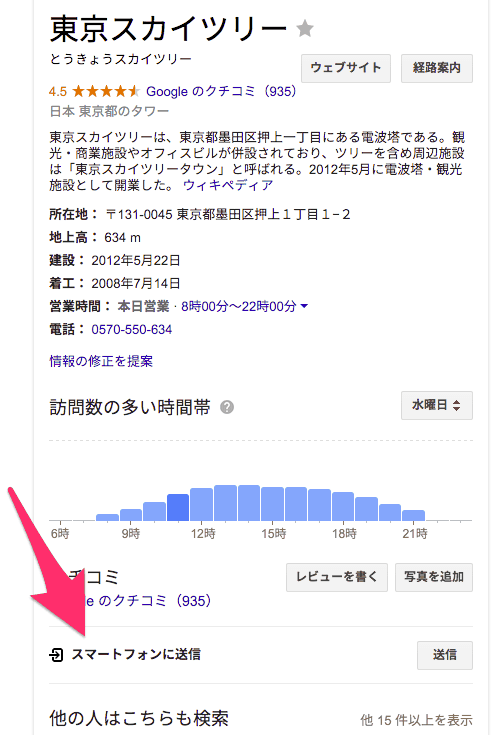This screenshot has width=500, height=735.
Task: Click the 12時 bar in the chart
Action: click(x=201, y=504)
